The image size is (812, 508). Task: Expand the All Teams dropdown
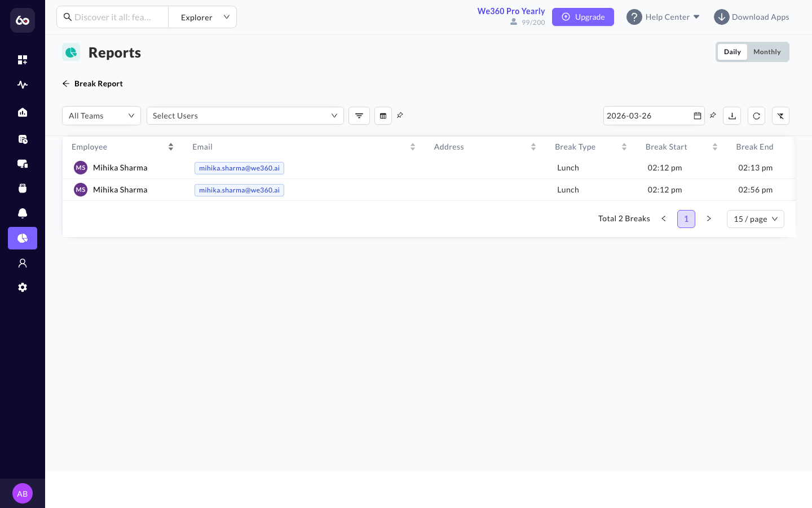pyautogui.click(x=101, y=116)
